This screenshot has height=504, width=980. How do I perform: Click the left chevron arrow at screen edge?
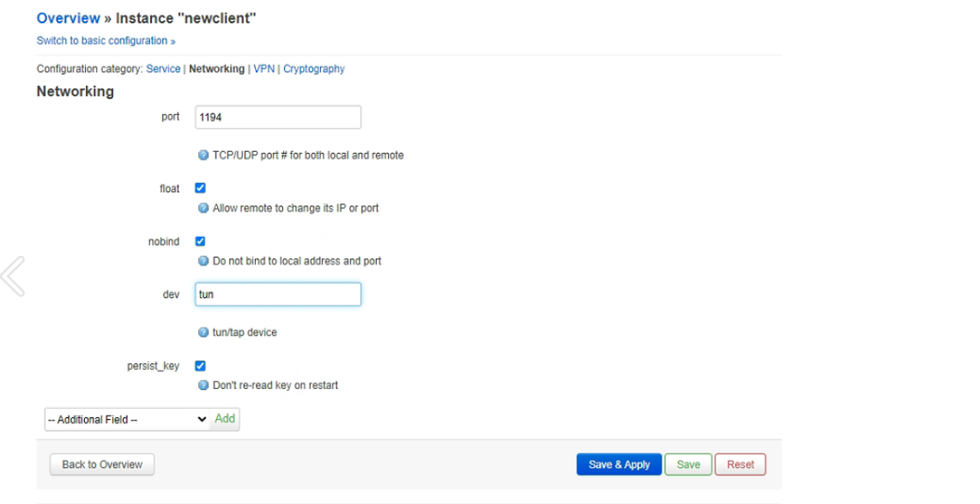pyautogui.click(x=12, y=276)
